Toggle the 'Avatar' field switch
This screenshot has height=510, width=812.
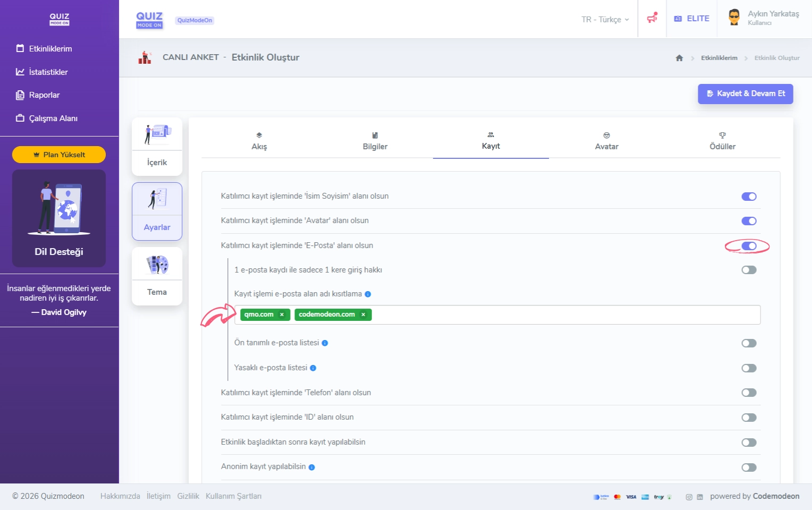pyautogui.click(x=749, y=221)
